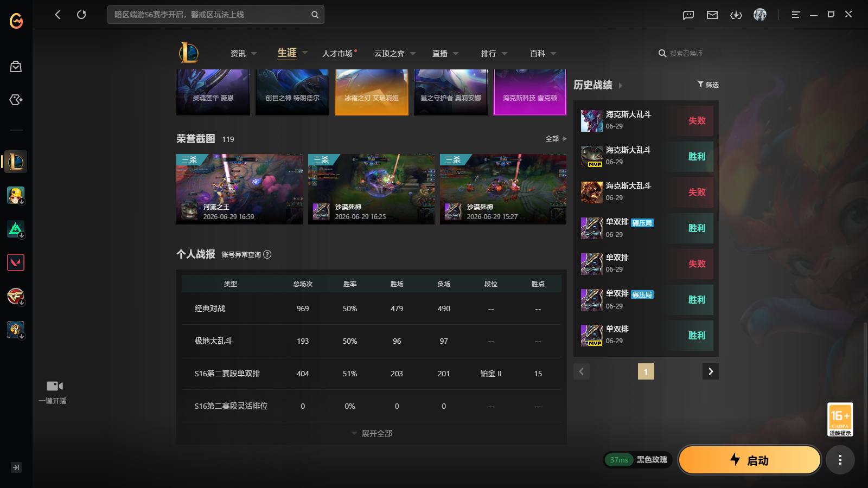
Task: Go to next match history page
Action: coord(711,371)
